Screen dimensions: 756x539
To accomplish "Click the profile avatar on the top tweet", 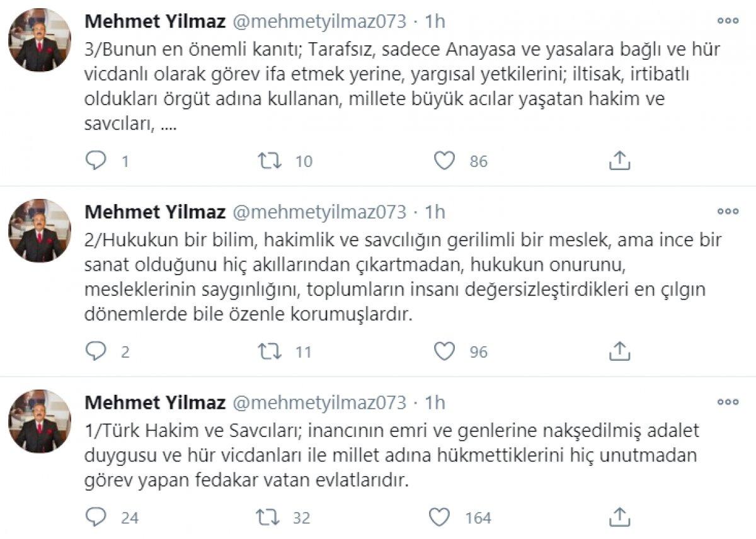I will (x=39, y=35).
